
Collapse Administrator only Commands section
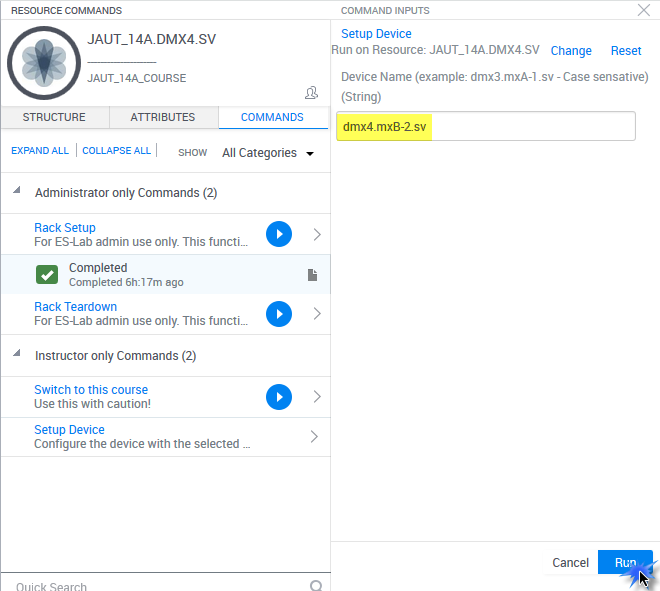click(x=17, y=193)
